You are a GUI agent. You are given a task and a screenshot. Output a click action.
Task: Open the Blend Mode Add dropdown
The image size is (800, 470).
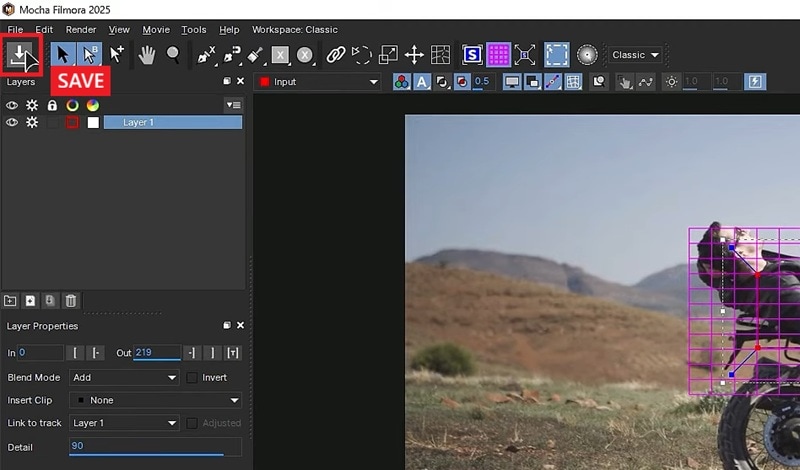(124, 378)
